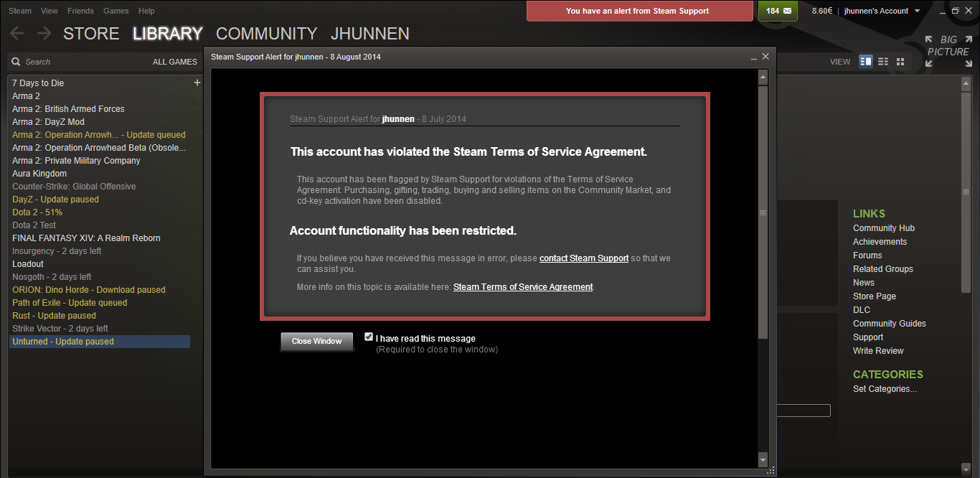
Task: Select Arma 2: DayZ Mod
Action: coord(99,122)
